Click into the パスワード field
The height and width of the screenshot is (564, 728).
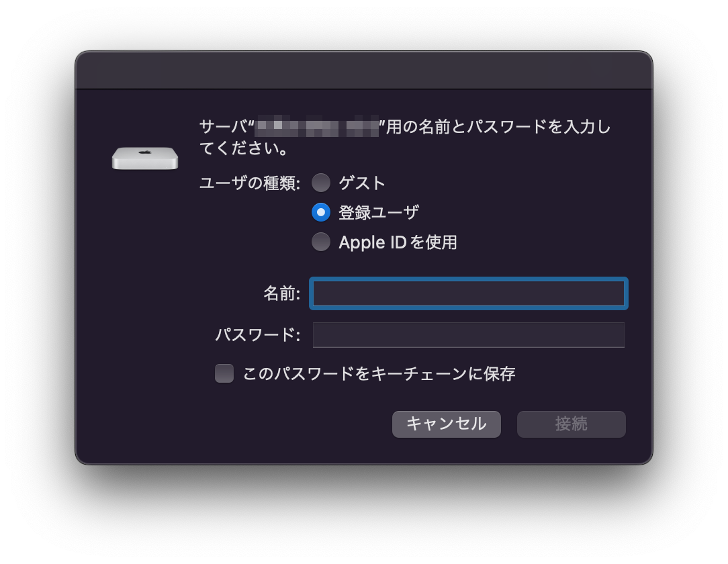tap(469, 334)
